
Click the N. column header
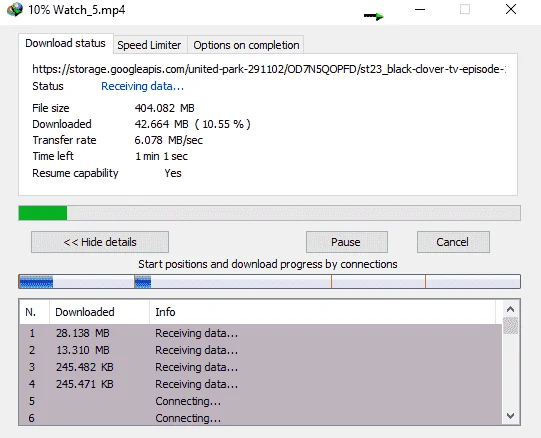click(34, 312)
